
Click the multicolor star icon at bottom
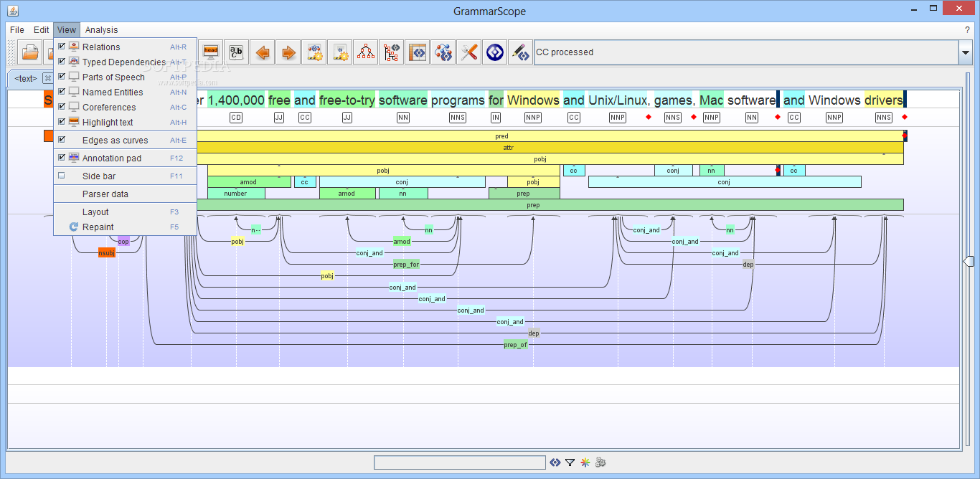click(585, 463)
